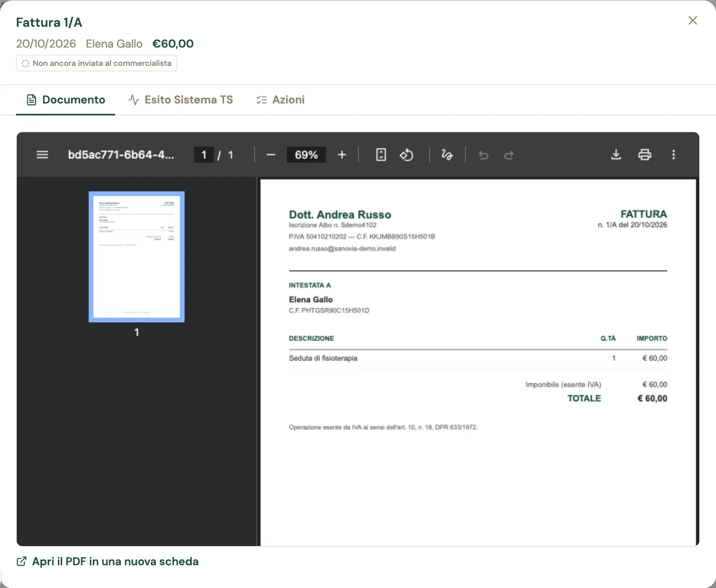Click the 69% zoom level field
This screenshot has width=716, height=588.
306,155
